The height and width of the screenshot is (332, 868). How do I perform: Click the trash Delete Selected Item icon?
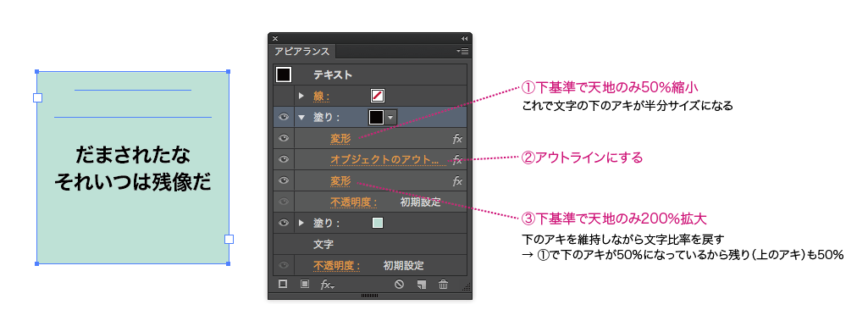pyautogui.click(x=443, y=285)
